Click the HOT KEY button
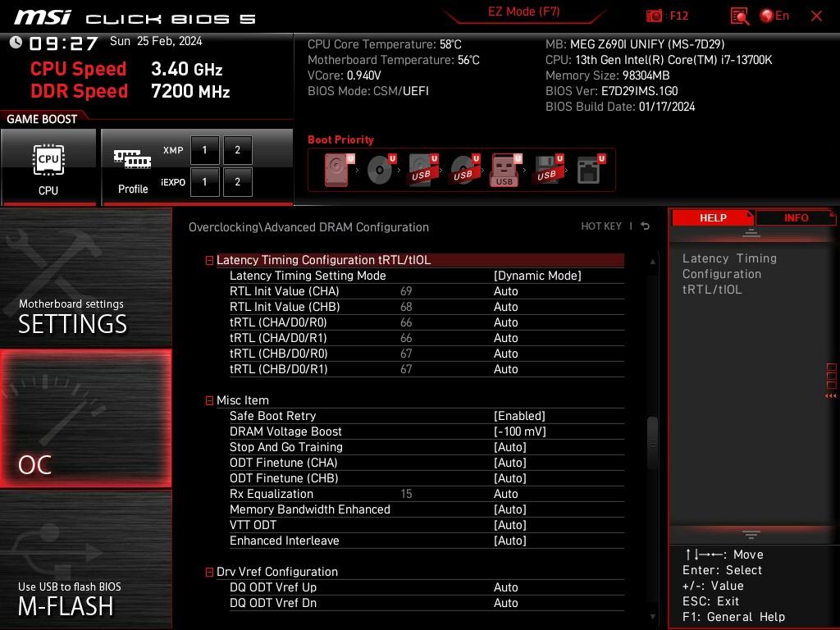Image resolution: width=840 pixels, height=630 pixels. click(x=601, y=226)
